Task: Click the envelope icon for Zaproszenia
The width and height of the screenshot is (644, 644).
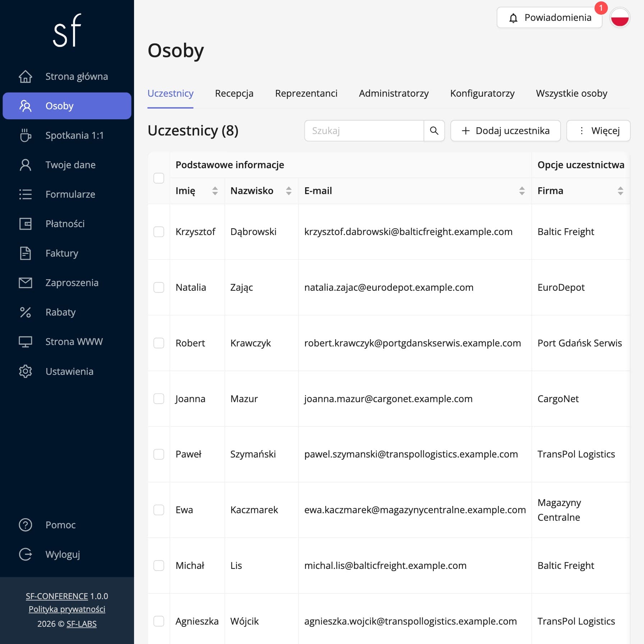Action: click(x=25, y=283)
